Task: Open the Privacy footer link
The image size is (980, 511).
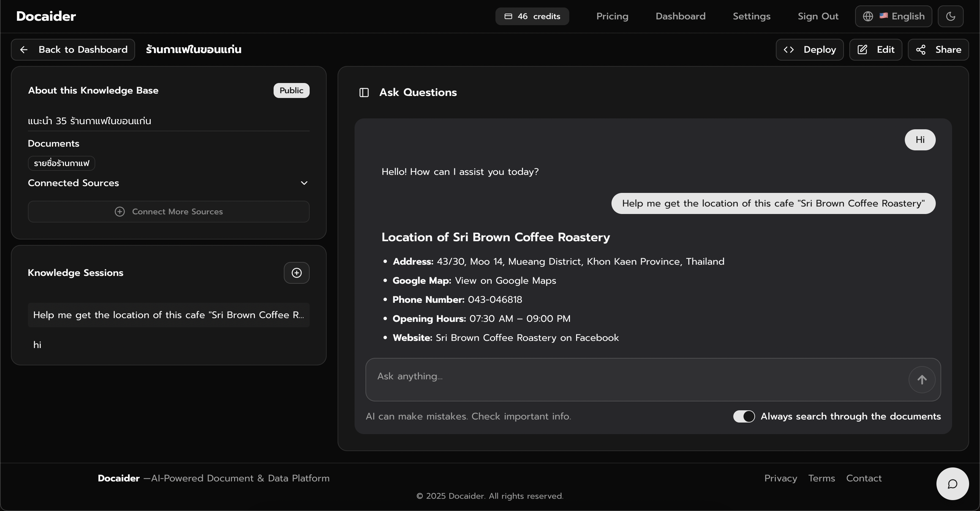Action: (780, 478)
